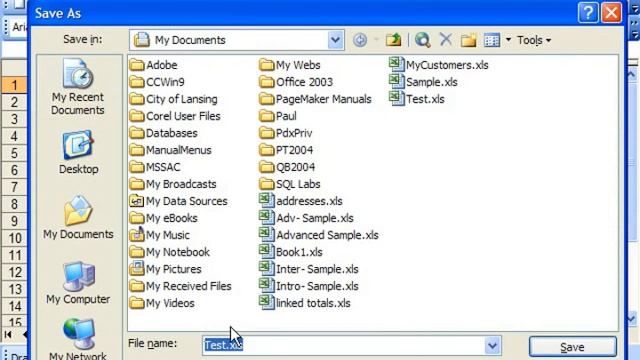Viewport: 640px width, 360px height.
Task: Expand the File name dropdown arrow
Action: pos(492,346)
